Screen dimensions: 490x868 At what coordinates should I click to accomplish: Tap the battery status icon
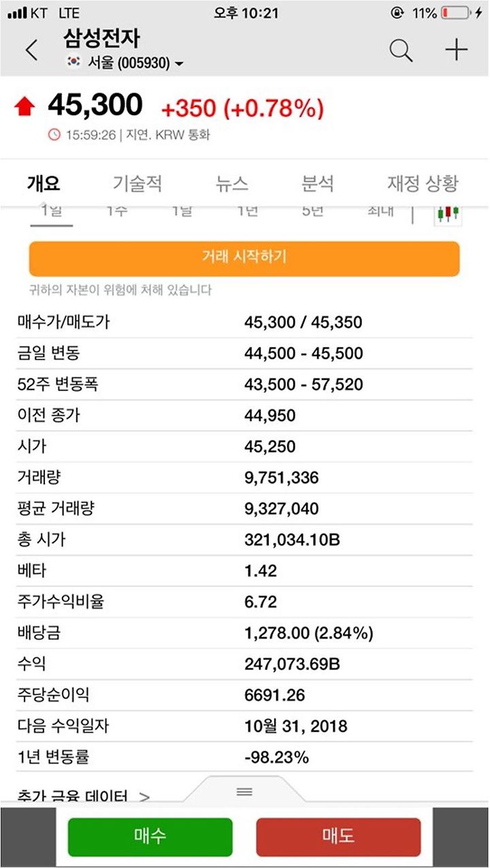tap(455, 13)
